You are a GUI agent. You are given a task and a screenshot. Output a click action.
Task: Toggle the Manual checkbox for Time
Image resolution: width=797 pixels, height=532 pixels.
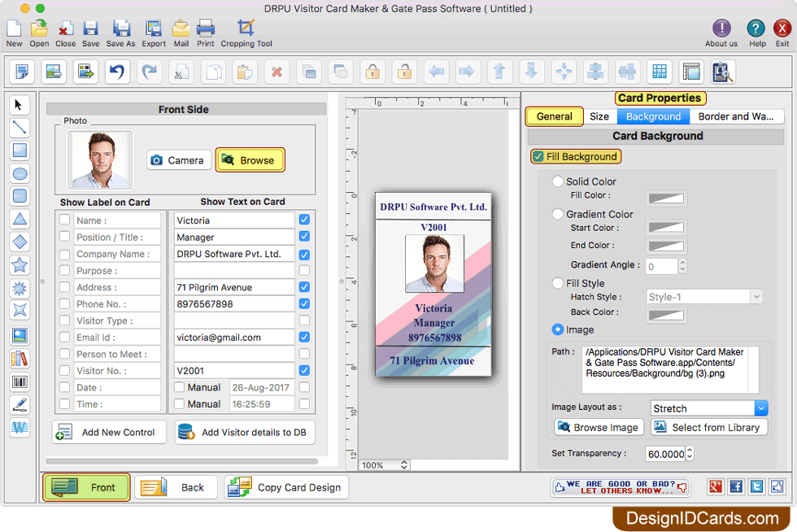180,403
